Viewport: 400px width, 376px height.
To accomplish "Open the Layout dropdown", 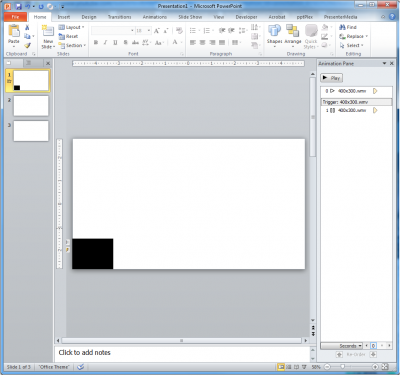I will [x=71, y=27].
